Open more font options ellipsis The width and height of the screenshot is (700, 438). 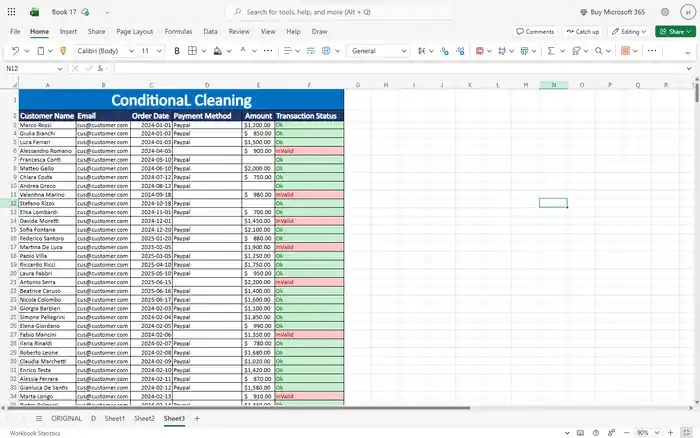pyautogui.click(x=268, y=51)
